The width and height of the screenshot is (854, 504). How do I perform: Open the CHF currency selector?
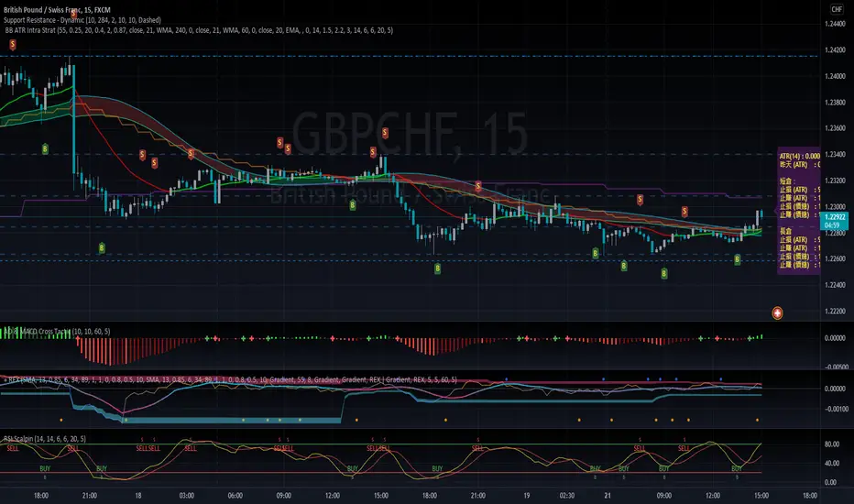coord(836,9)
